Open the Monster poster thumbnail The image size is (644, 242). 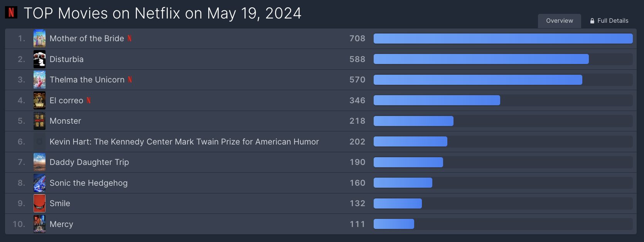coord(39,121)
